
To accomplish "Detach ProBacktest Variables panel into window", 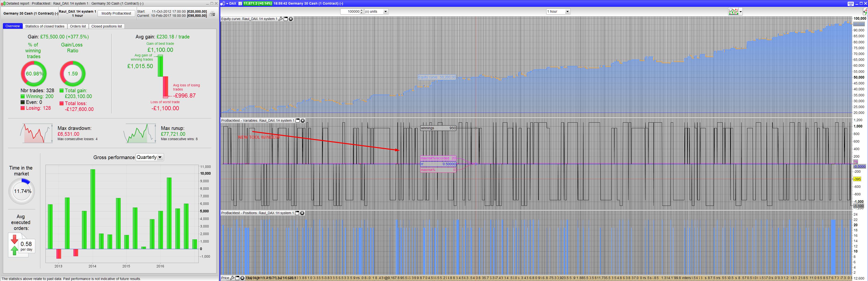I will pyautogui.click(x=297, y=121).
